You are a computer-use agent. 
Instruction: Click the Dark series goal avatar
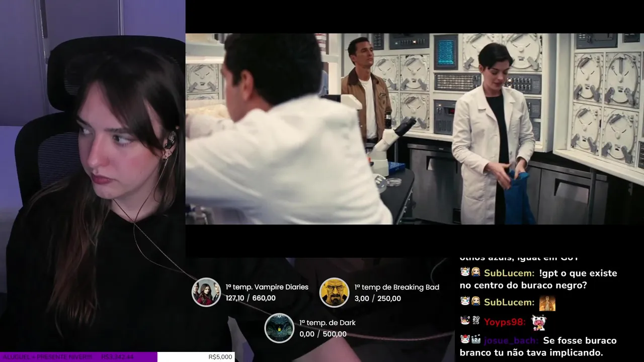[279, 328]
